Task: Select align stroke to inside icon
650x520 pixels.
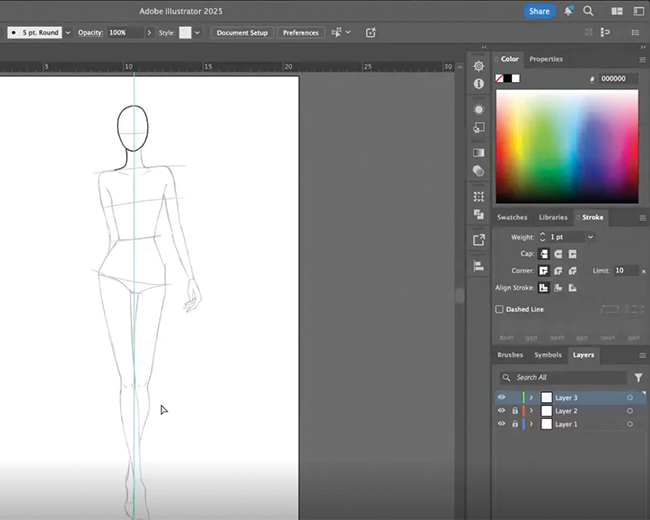Action: coord(558,288)
